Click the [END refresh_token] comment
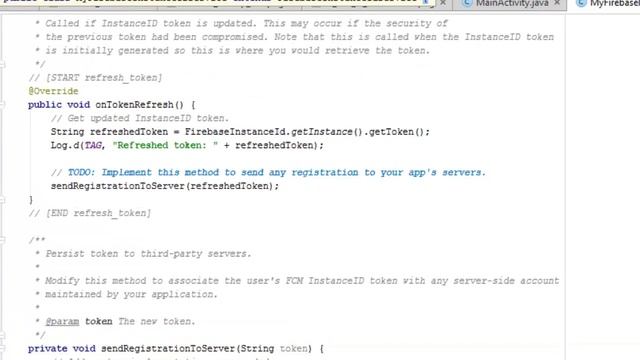Viewport: 640px width, 360px height. pos(89,213)
